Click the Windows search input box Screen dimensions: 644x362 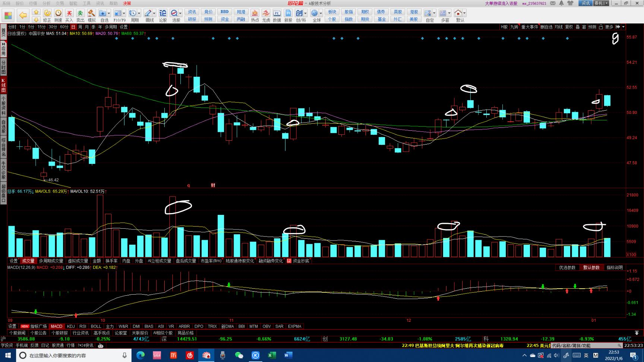click(74, 355)
